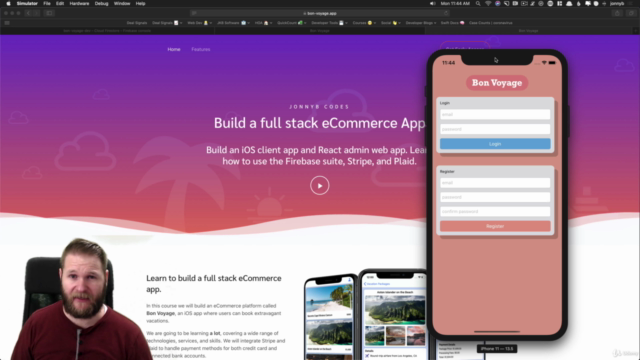
Task: Click the jonnyb user name in the menu bar
Action: [x=617, y=3]
